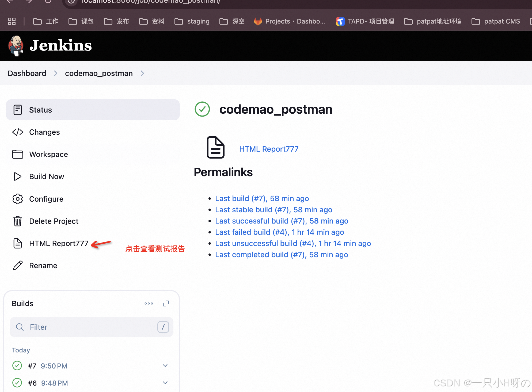This screenshot has width=532, height=392.
Task: Open the Builds three-dot options menu
Action: (149, 303)
